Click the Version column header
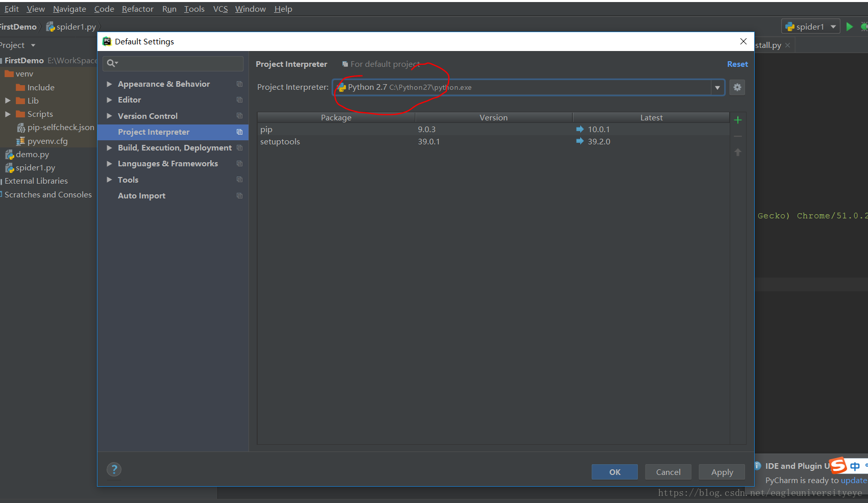 click(x=493, y=118)
